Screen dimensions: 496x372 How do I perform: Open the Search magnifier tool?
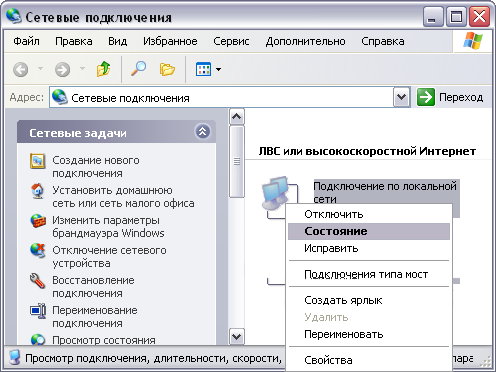click(138, 69)
